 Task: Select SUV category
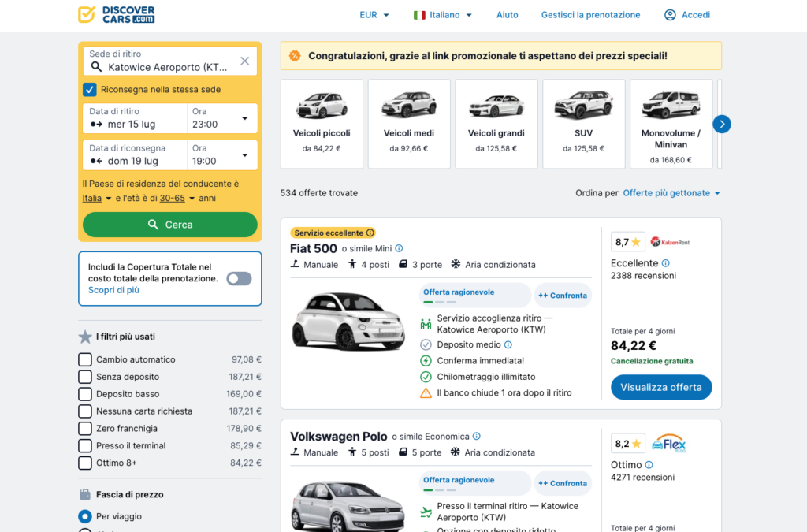(584, 124)
